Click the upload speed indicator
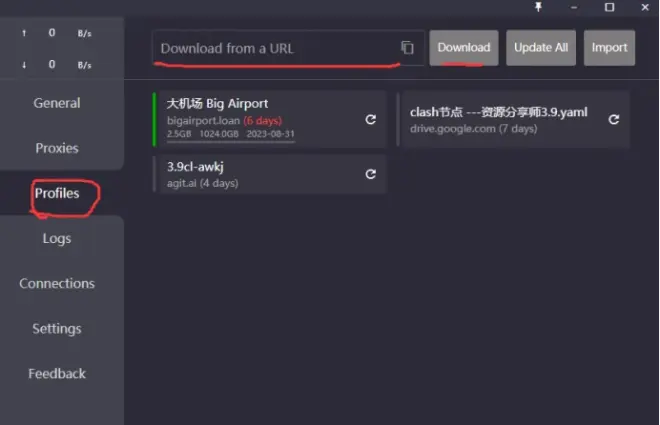The image size is (660, 425). pyautogui.click(x=57, y=33)
